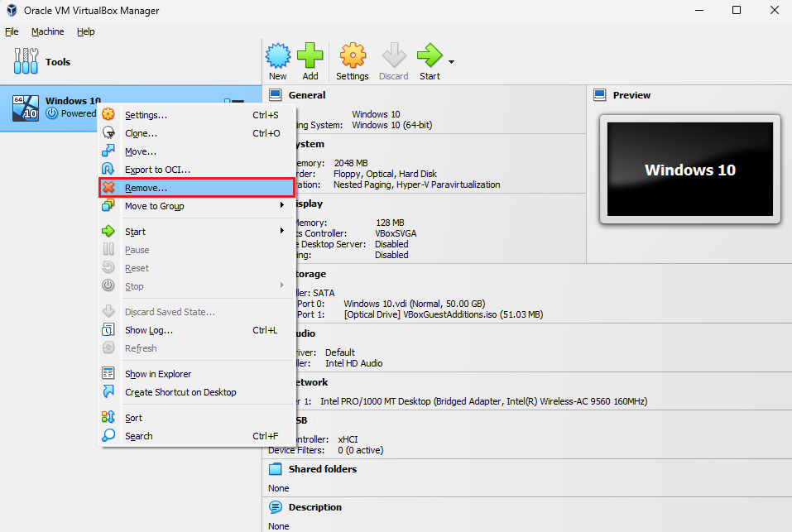The image size is (792, 532).
Task: Click the Create Shortcut on Desktop icon
Action: point(108,391)
